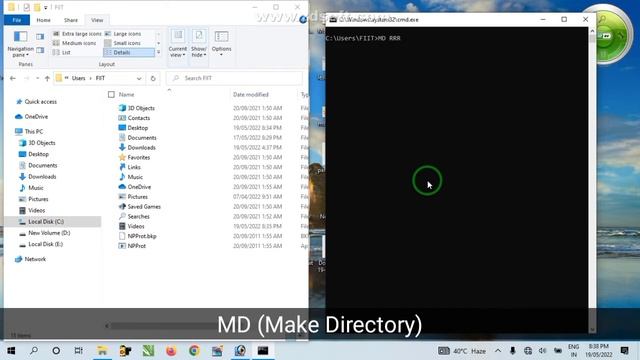Viewport: 640px width, 360px height.
Task: Refresh the FIIT folder view
Action: pyautogui.click(x=153, y=78)
